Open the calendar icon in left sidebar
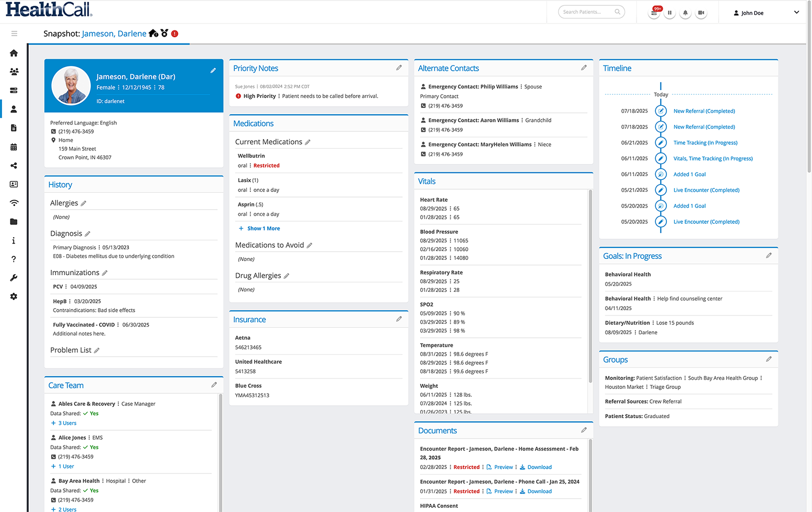812x512 pixels. click(14, 147)
